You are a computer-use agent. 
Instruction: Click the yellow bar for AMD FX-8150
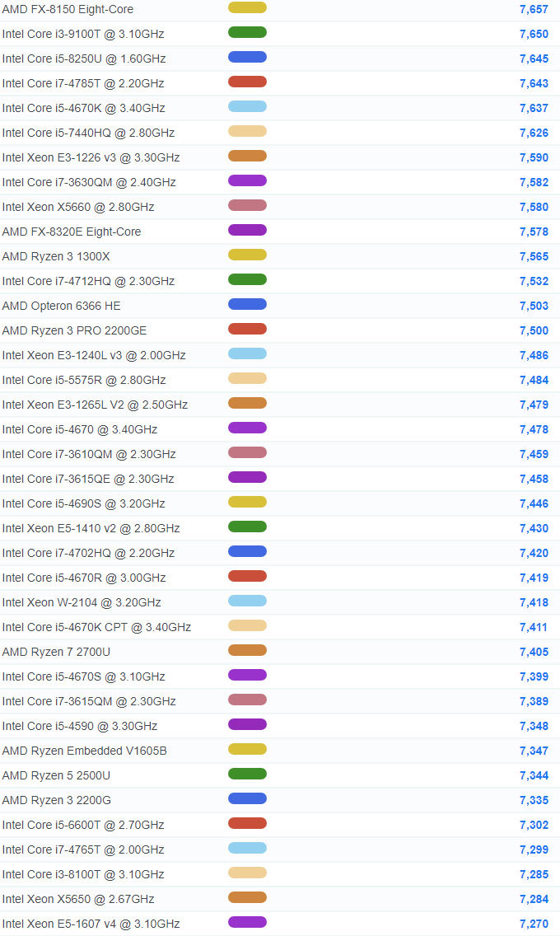pos(248,7)
